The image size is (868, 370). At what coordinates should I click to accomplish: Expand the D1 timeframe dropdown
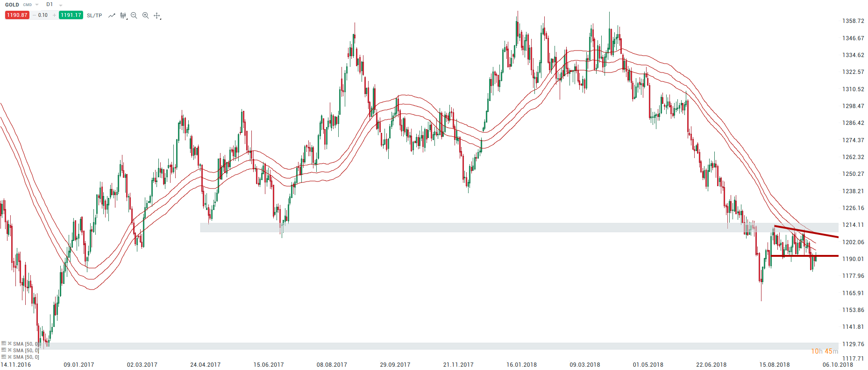[61, 5]
